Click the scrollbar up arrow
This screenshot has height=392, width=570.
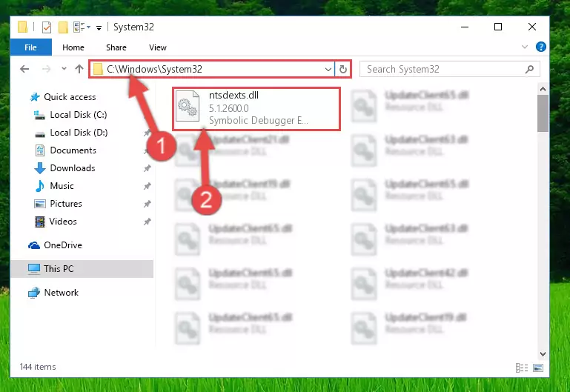[x=543, y=89]
